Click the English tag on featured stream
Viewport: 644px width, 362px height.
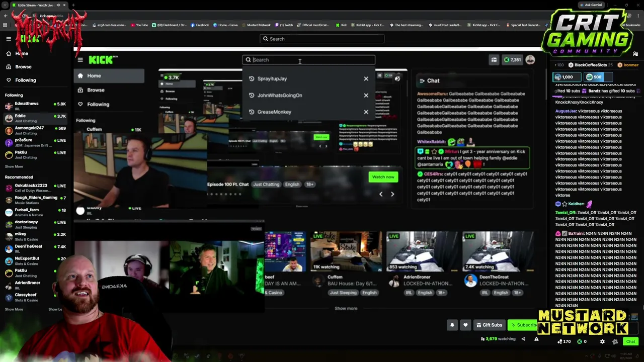(292, 185)
